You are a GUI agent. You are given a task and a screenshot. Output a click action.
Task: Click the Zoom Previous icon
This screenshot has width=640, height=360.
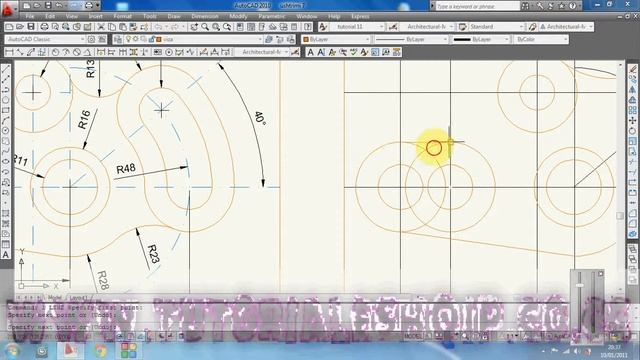click(x=227, y=27)
